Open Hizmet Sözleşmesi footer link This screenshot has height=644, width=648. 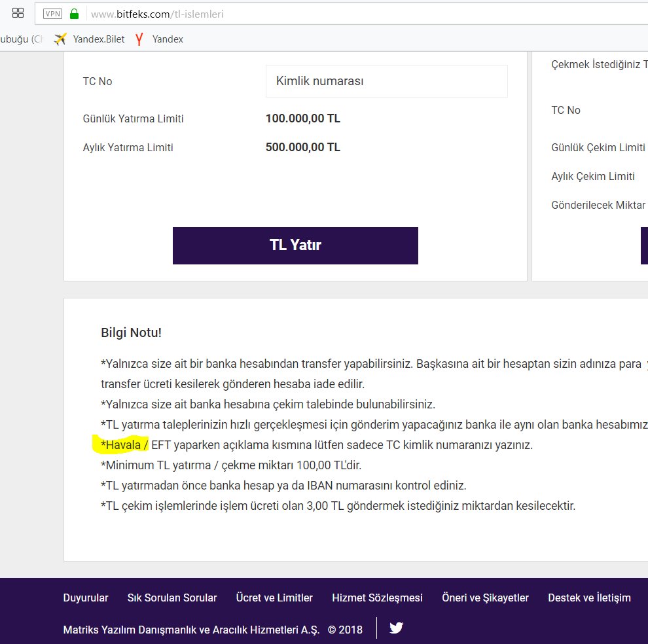click(377, 598)
